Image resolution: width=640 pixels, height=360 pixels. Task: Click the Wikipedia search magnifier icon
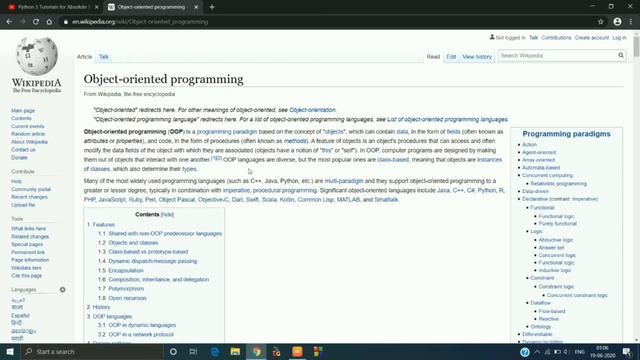coord(621,56)
